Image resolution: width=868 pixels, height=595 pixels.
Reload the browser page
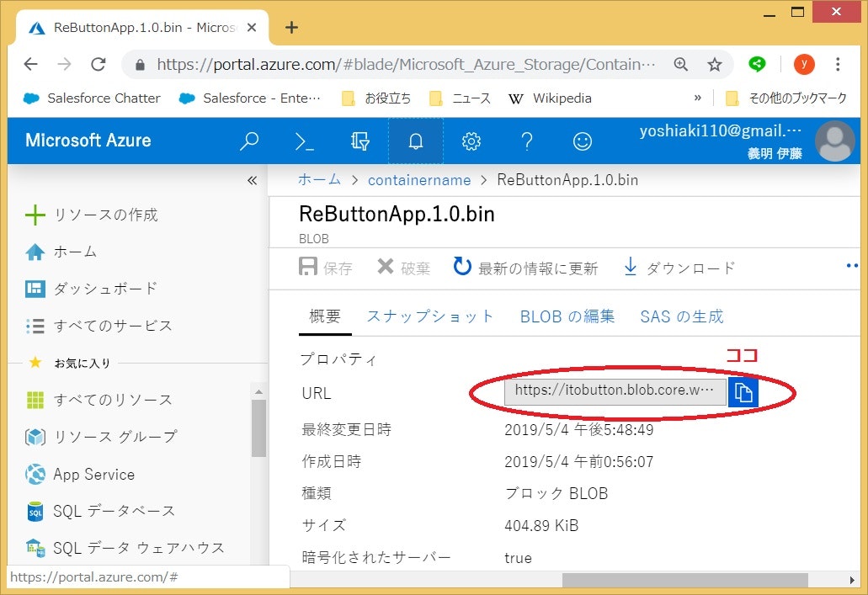point(99,64)
